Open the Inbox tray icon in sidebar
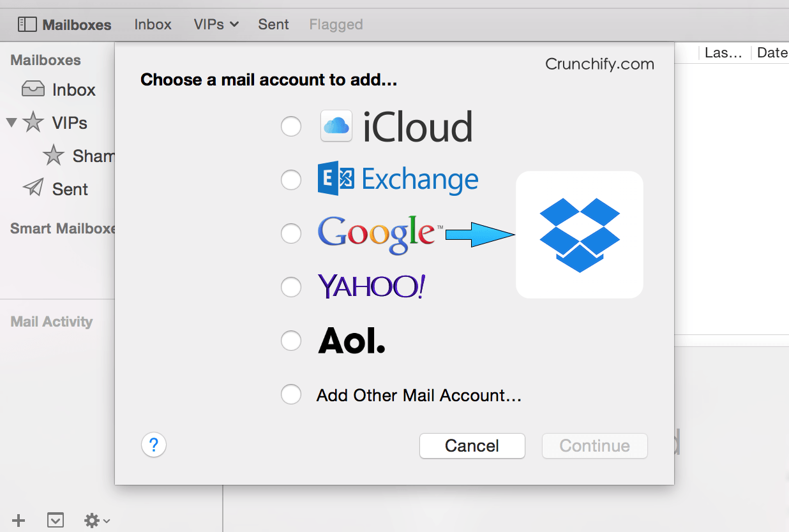 (33, 89)
